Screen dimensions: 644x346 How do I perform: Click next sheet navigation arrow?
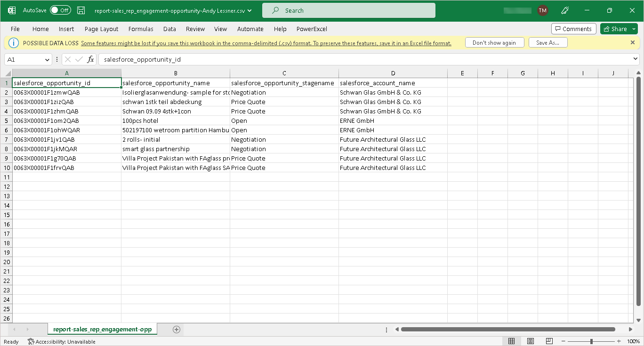click(27, 330)
